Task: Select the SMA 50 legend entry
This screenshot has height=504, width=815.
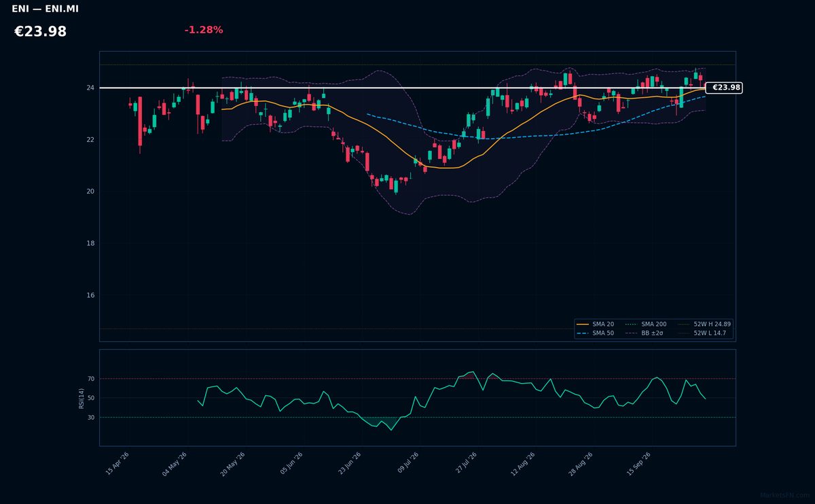Action: [x=596, y=334]
